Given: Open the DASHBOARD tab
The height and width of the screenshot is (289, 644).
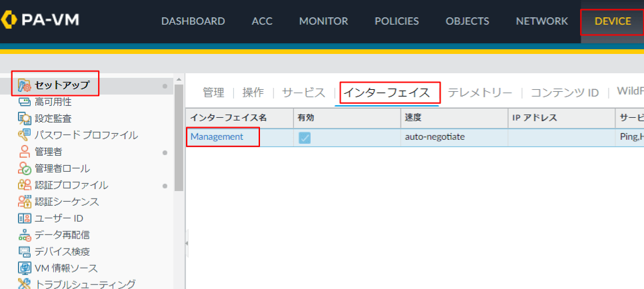Looking at the screenshot, I should pyautogui.click(x=193, y=21).
